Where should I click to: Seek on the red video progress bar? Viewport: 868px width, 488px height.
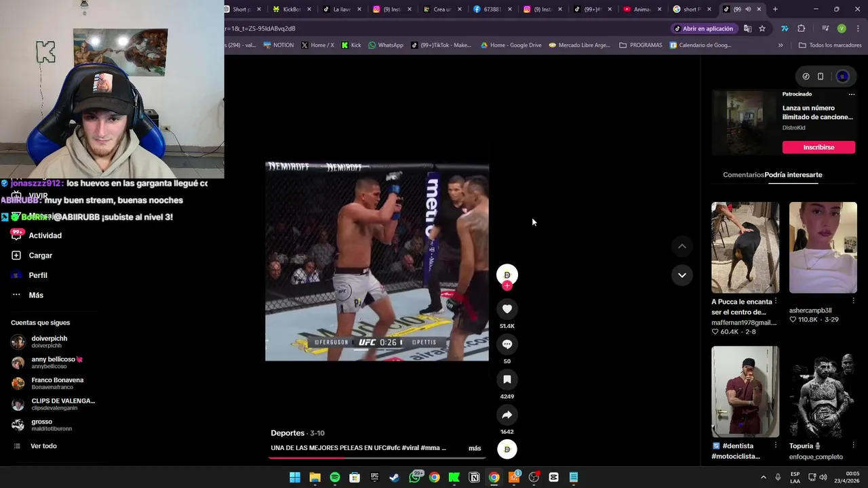click(x=376, y=457)
